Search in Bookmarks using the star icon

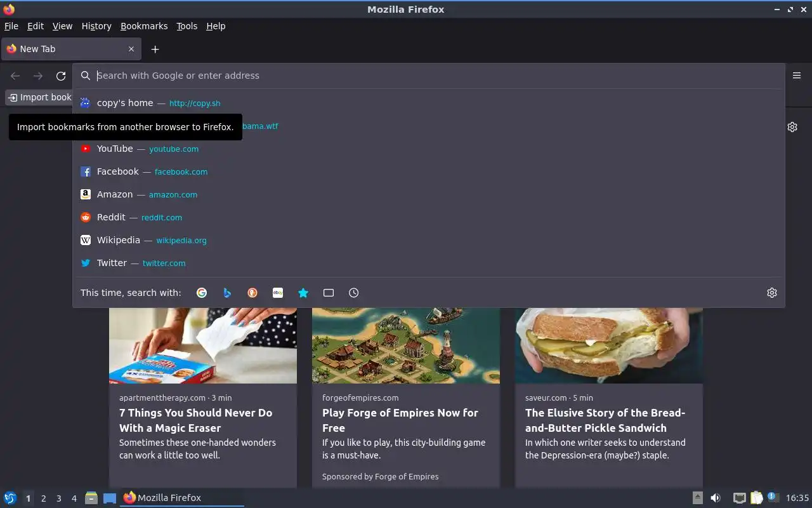(303, 293)
